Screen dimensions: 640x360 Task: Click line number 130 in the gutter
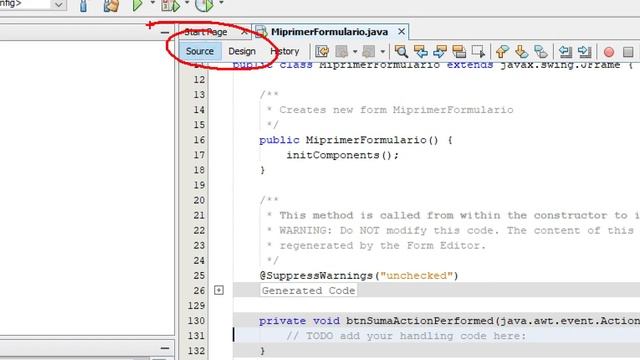pyautogui.click(x=196, y=321)
